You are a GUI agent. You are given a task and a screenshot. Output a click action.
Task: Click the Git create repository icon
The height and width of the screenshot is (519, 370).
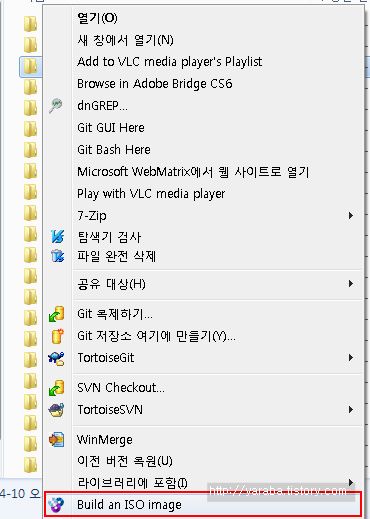click(x=57, y=336)
